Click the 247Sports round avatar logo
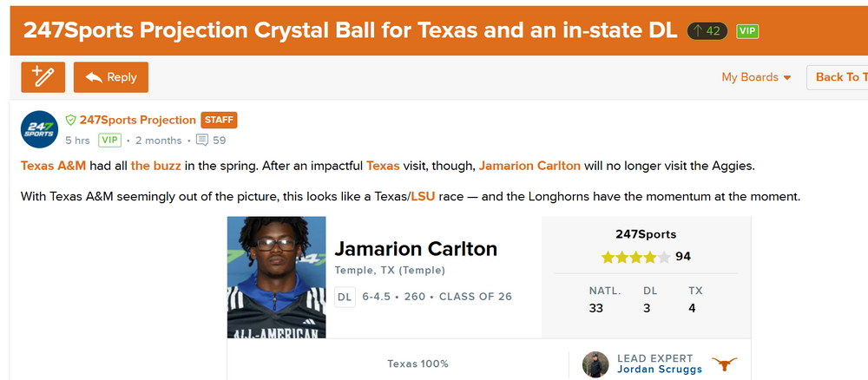The image size is (868, 380). coord(39,130)
